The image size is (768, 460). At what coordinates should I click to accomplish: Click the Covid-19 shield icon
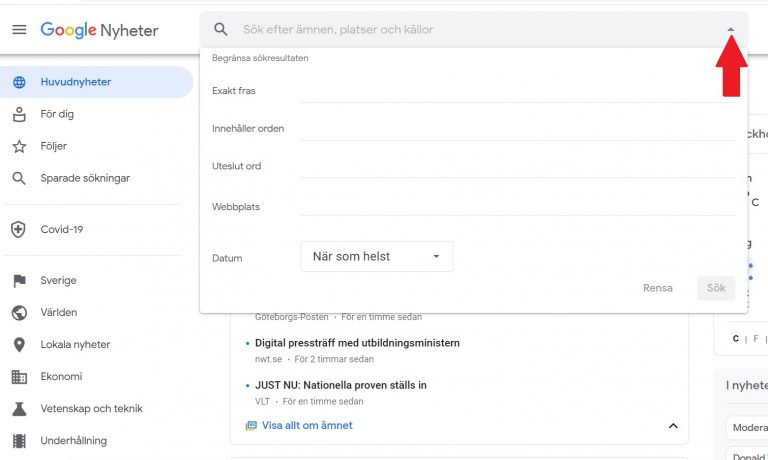18,229
